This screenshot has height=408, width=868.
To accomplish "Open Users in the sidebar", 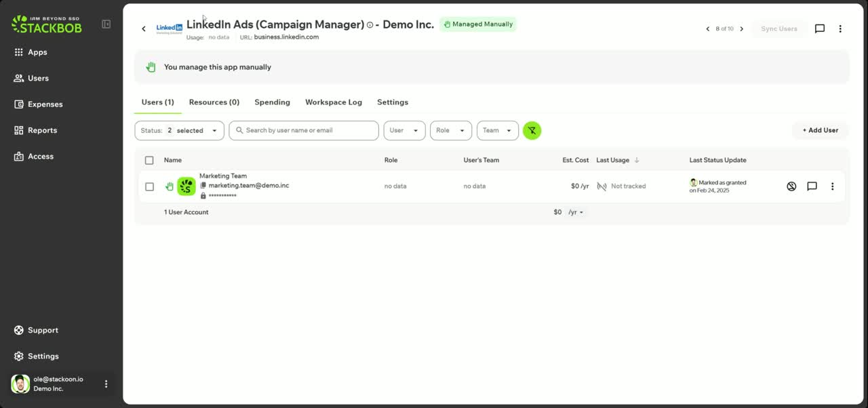I will [x=31, y=78].
